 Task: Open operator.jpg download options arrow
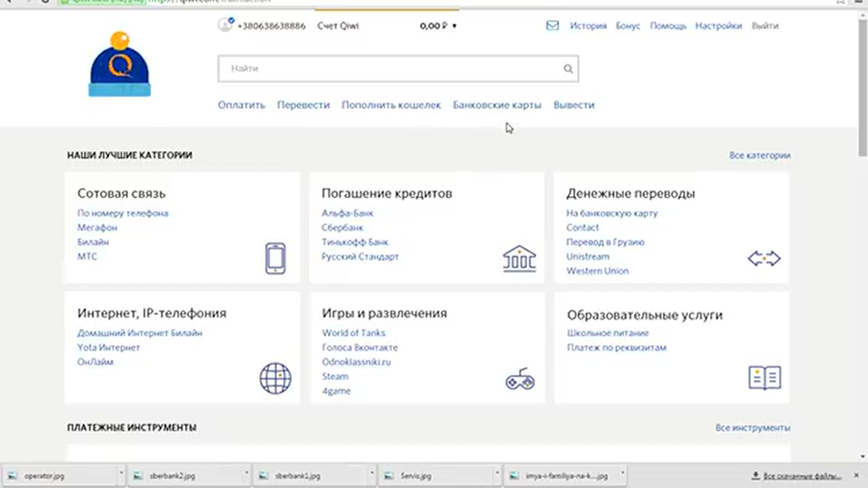[121, 473]
